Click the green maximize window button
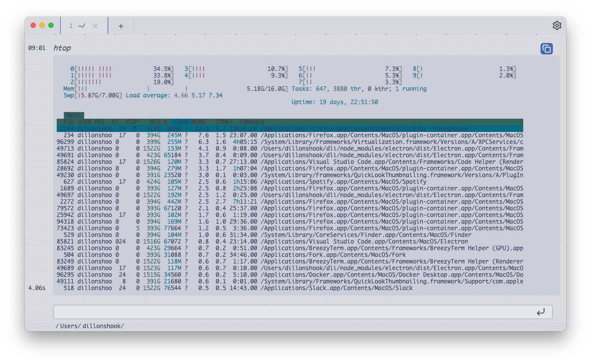Image resolution: width=591 pixels, height=364 pixels. 51,25
